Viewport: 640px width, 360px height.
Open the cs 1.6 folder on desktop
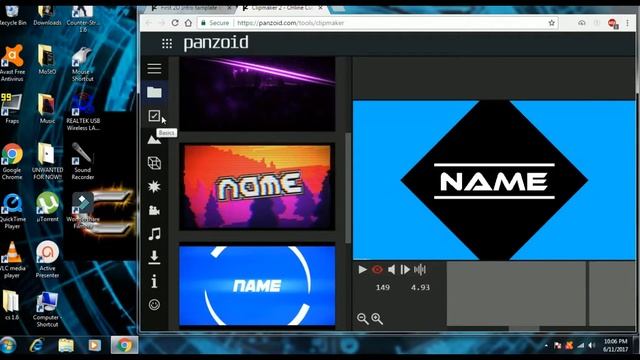11,304
